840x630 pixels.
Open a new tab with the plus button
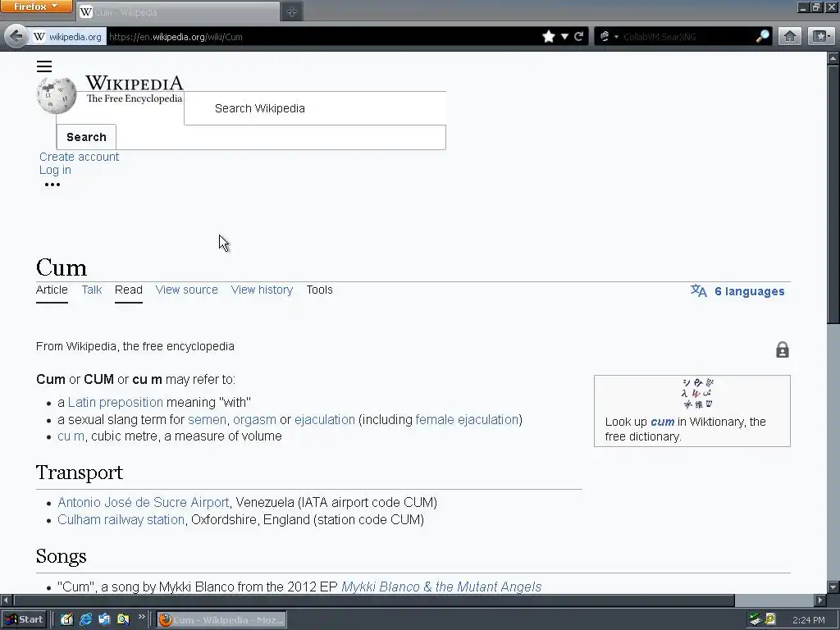click(x=292, y=11)
